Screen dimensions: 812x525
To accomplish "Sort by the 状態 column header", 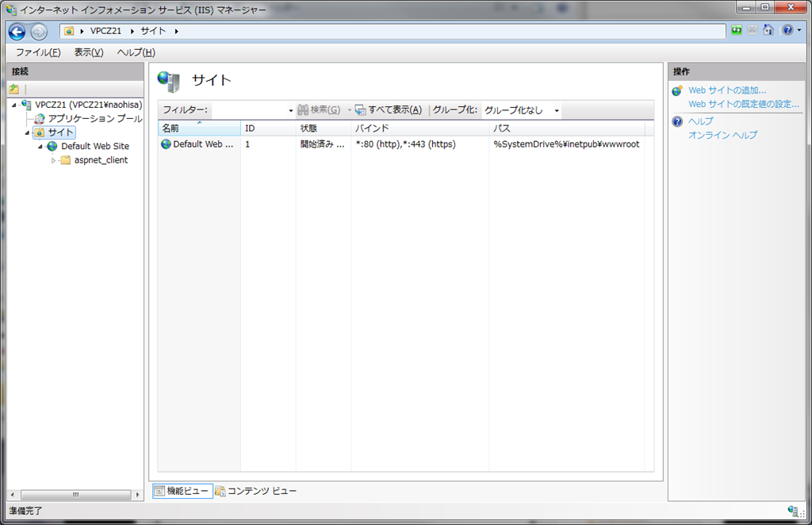I will click(324, 128).
